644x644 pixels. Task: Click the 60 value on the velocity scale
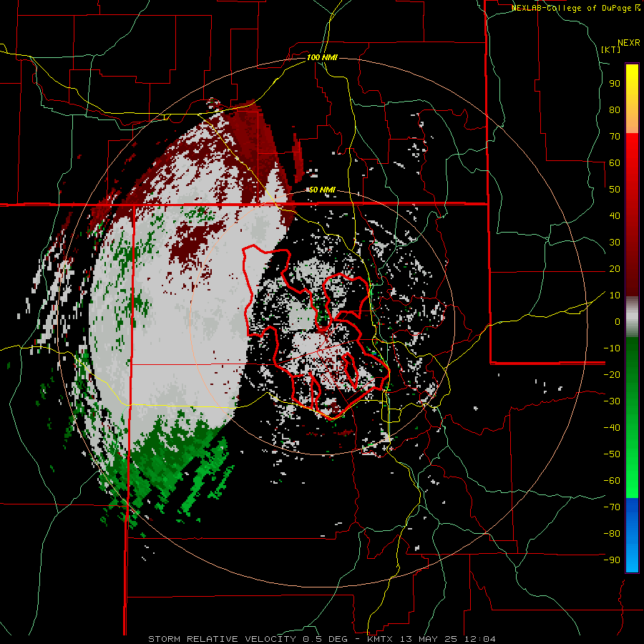point(615,163)
